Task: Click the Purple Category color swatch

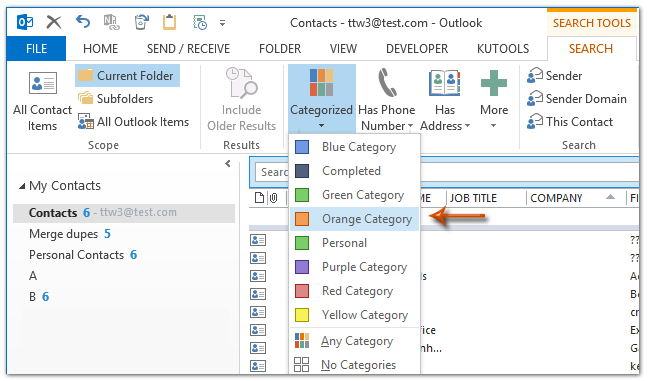Action: (302, 267)
